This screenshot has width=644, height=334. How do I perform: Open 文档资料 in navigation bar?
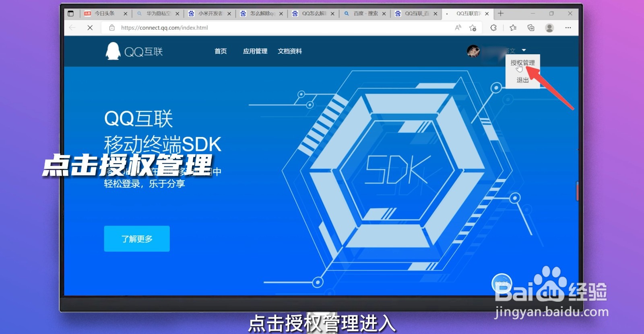(290, 51)
